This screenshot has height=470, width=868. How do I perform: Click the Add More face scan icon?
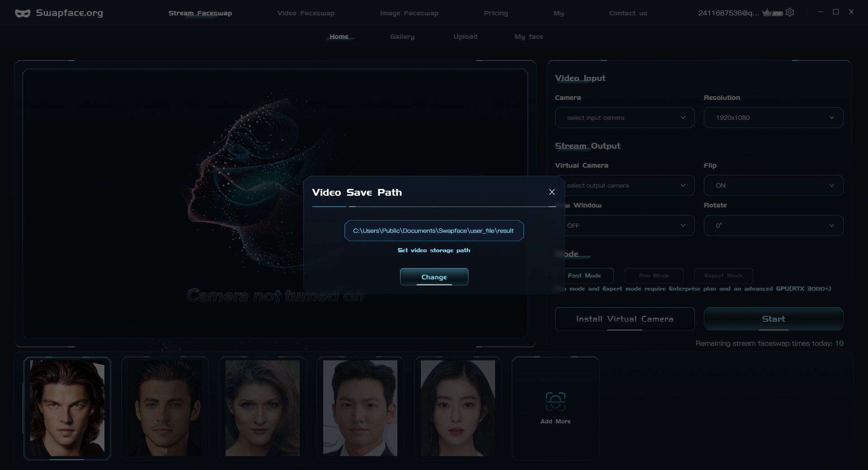555,401
